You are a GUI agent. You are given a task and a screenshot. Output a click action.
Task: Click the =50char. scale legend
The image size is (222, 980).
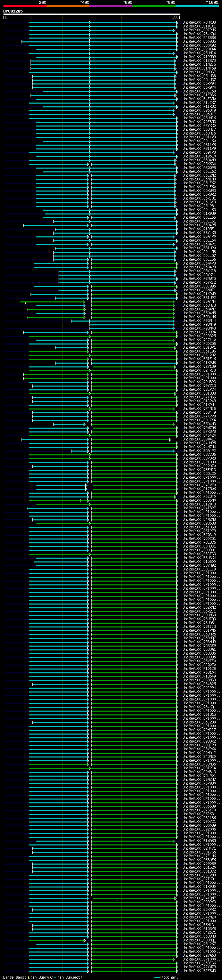(166, 977)
